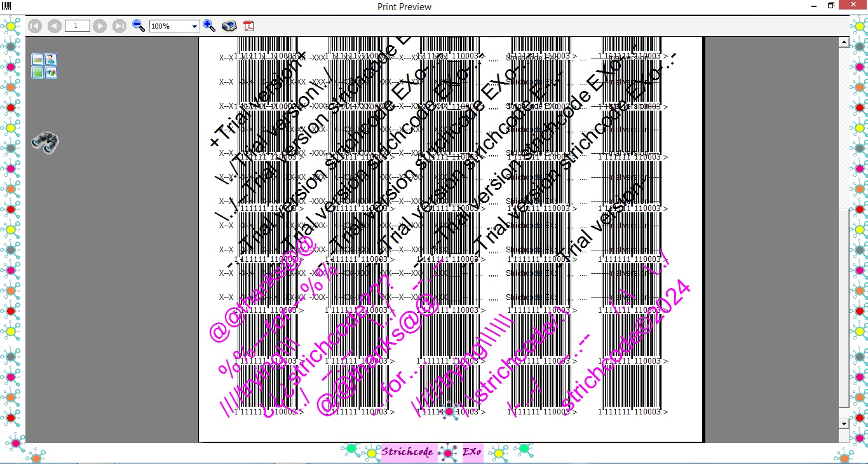868x464 pixels.
Task: Click the zoom out magnifier icon
Action: pyautogui.click(x=139, y=26)
